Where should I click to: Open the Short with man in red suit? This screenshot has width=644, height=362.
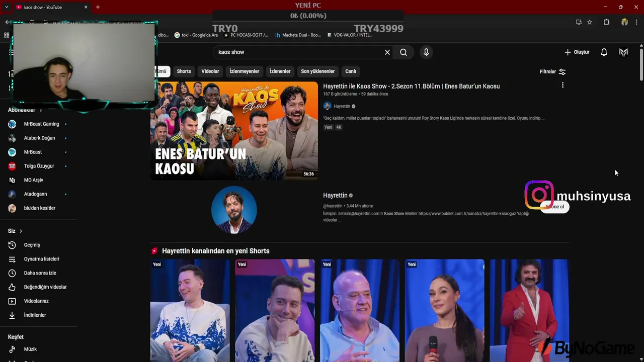tap(529, 310)
